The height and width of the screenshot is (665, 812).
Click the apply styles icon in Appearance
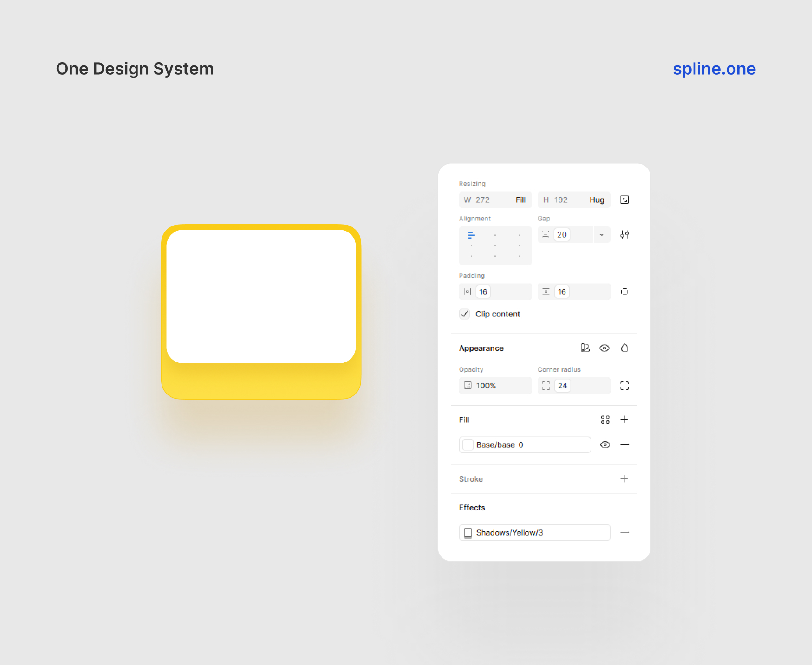pos(585,348)
